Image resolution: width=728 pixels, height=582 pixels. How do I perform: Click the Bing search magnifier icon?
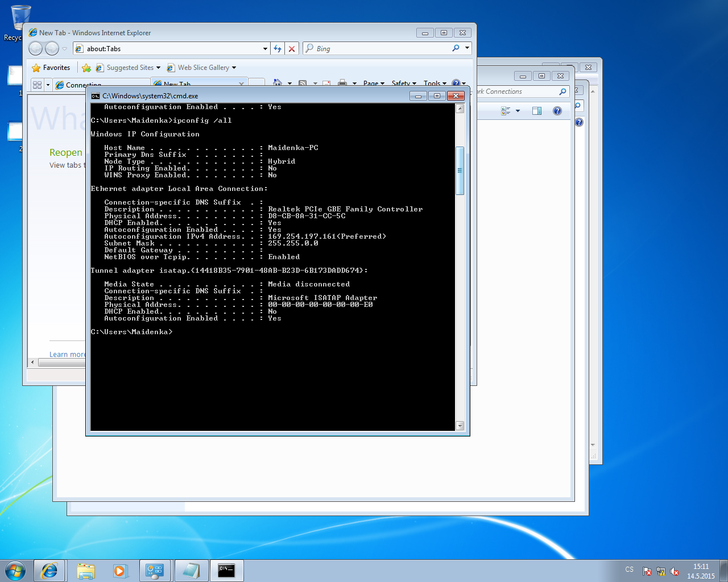pyautogui.click(x=456, y=48)
